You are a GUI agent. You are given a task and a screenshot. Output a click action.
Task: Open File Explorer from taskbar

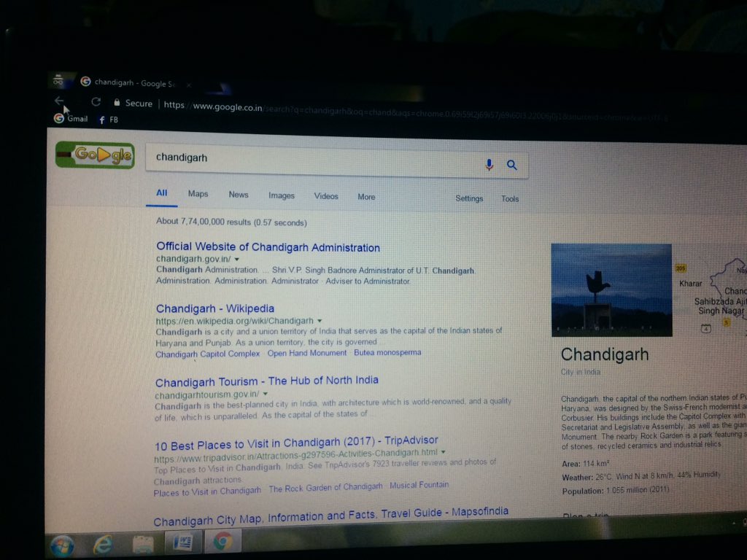pyautogui.click(x=142, y=544)
